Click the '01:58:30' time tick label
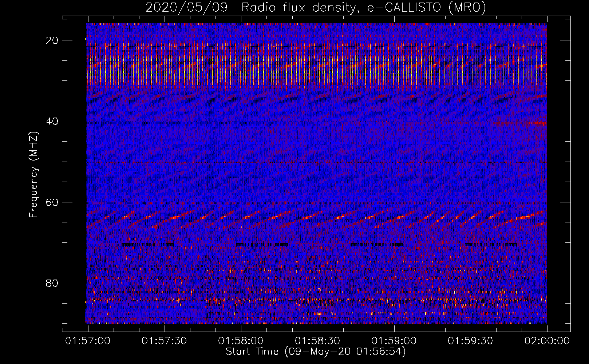The height and width of the screenshot is (364, 589). (x=317, y=341)
